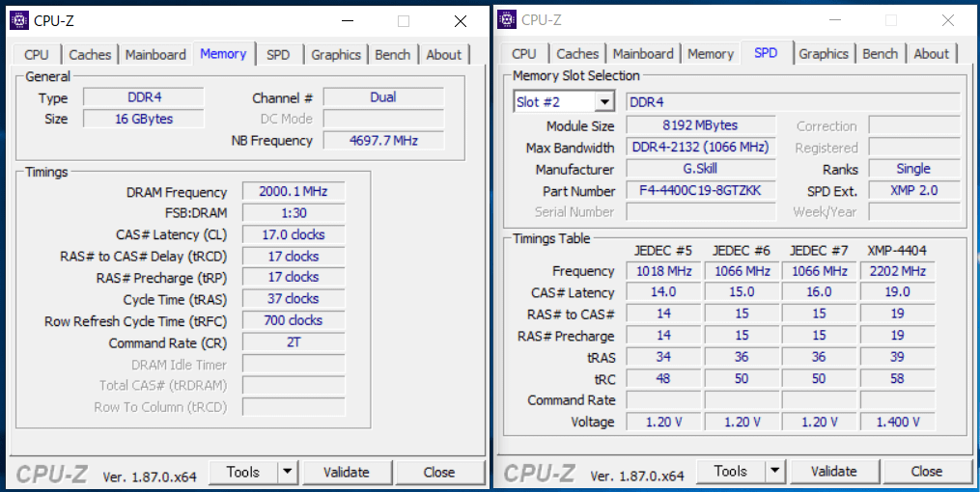The width and height of the screenshot is (980, 492).
Task: Close left CPU-Z window with X
Action: (461, 21)
